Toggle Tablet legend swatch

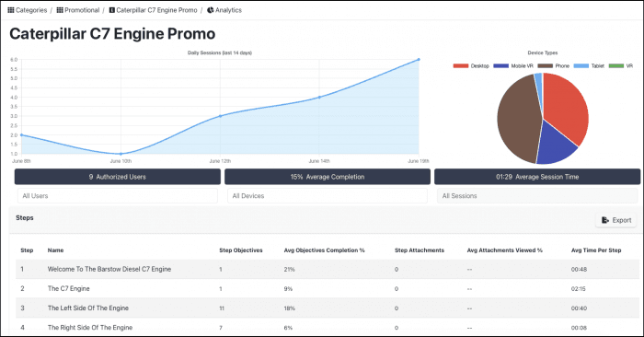[581, 65]
